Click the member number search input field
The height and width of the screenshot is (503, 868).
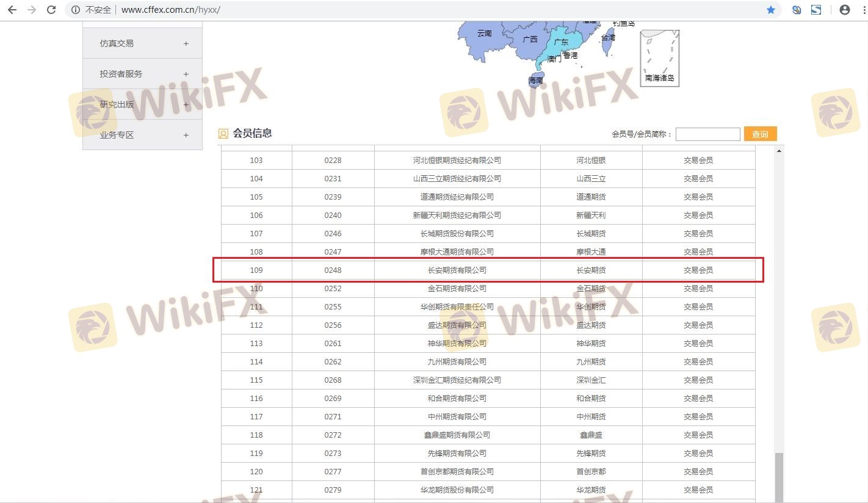click(x=707, y=134)
